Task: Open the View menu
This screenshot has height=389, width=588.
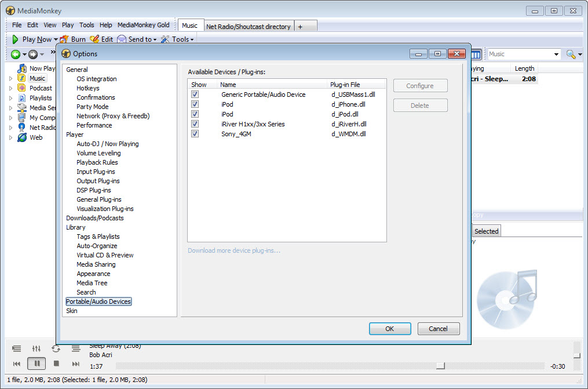Action: click(50, 25)
